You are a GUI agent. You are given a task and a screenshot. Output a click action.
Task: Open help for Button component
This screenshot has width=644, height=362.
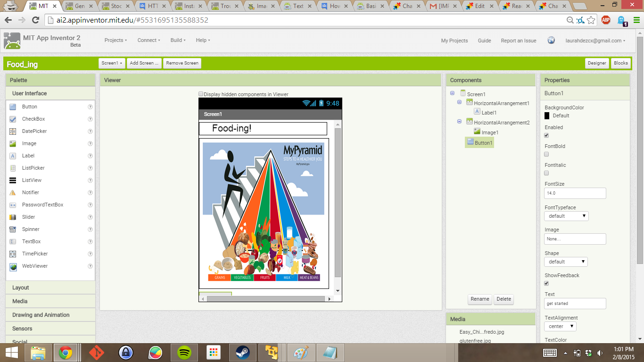pyautogui.click(x=90, y=107)
